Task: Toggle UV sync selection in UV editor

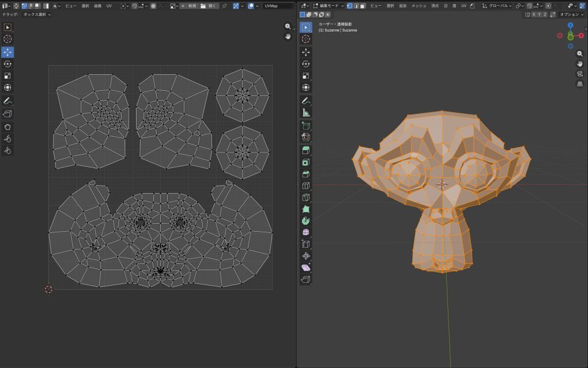Action: pyautogui.click(x=17, y=6)
